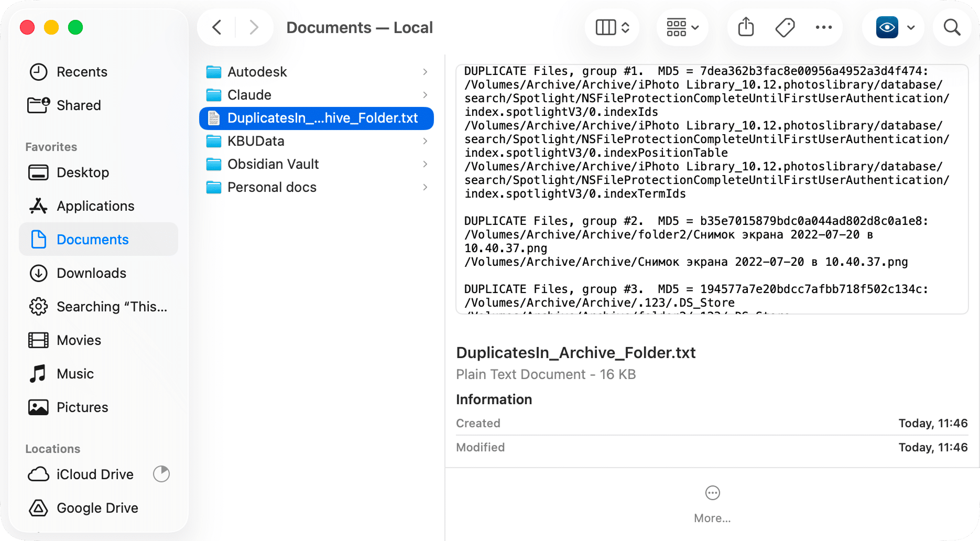Viewport: 980px width, 541px height.
Task: Click the Search magnifier icon
Action: pos(952,27)
